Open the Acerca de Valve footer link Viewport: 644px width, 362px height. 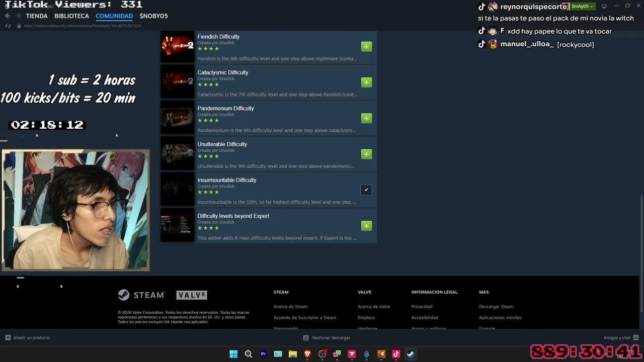374,307
